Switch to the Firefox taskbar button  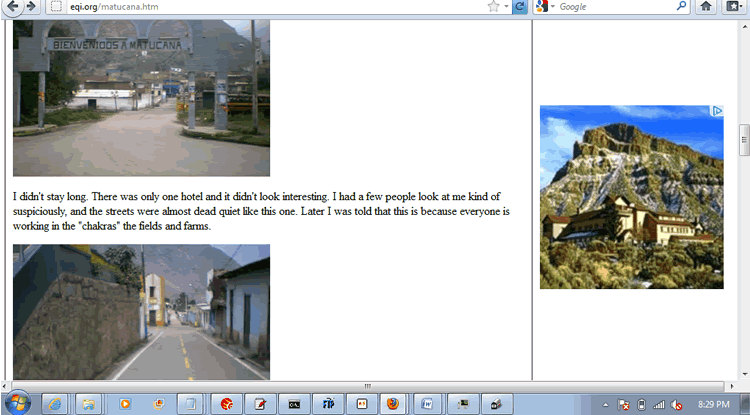[x=393, y=404]
